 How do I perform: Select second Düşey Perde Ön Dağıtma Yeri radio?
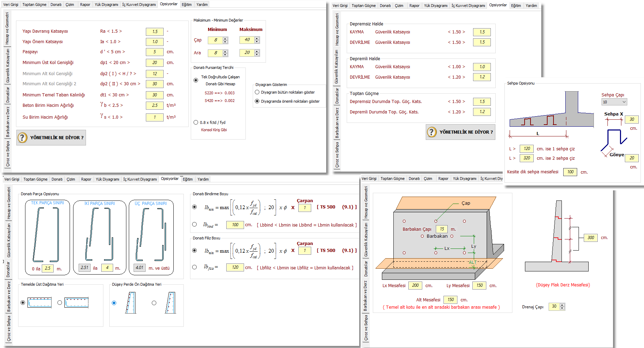click(154, 303)
